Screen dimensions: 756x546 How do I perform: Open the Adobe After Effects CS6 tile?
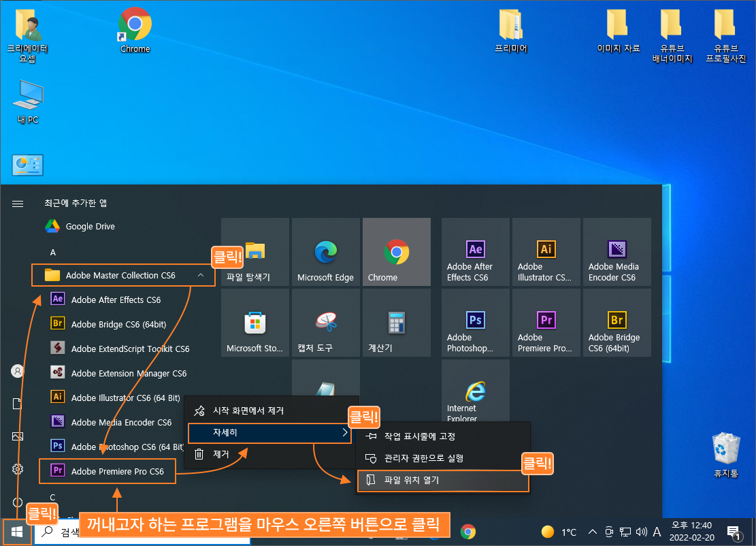pos(476,252)
